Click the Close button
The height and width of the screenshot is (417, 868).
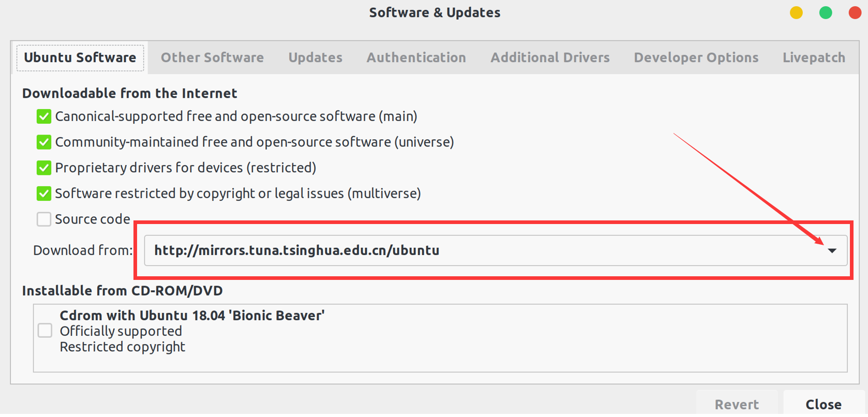(824, 404)
